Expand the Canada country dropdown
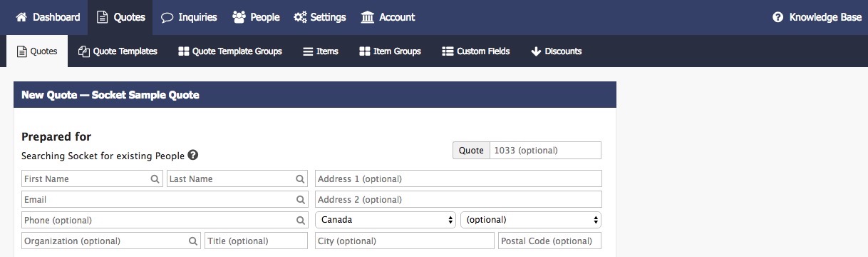This screenshot has width=868, height=257. click(386, 220)
